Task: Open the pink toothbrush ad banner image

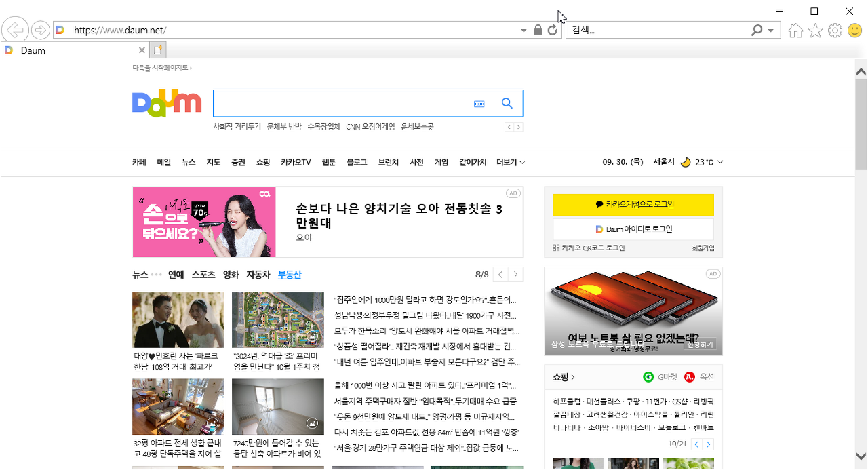Action: (204, 222)
